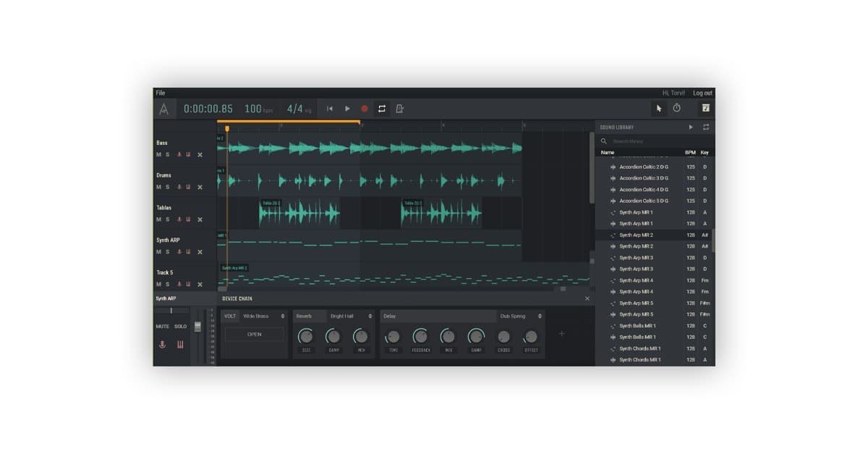Enable the metronome in the toolbar

(399, 109)
